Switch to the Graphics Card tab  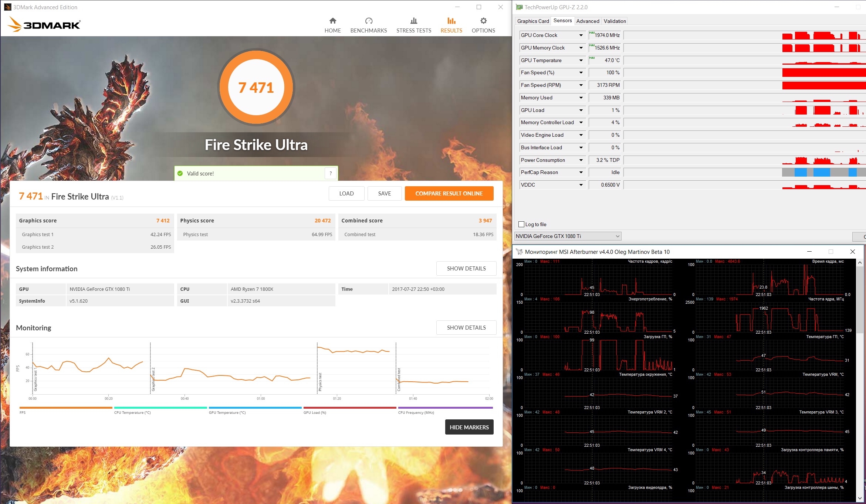pos(533,21)
